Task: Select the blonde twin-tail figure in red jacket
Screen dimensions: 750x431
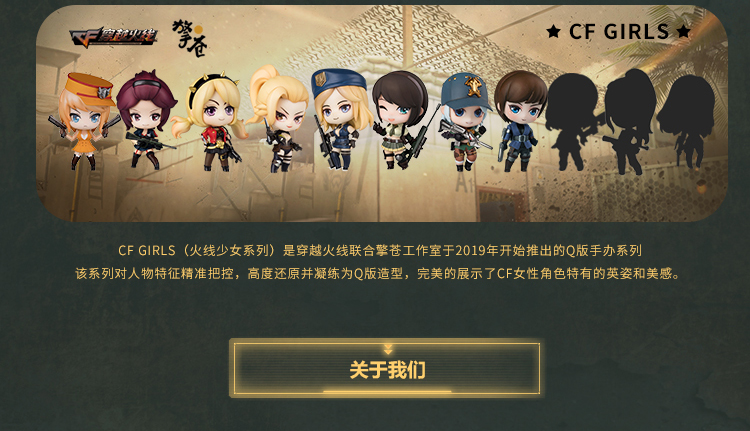Action: coord(211,122)
